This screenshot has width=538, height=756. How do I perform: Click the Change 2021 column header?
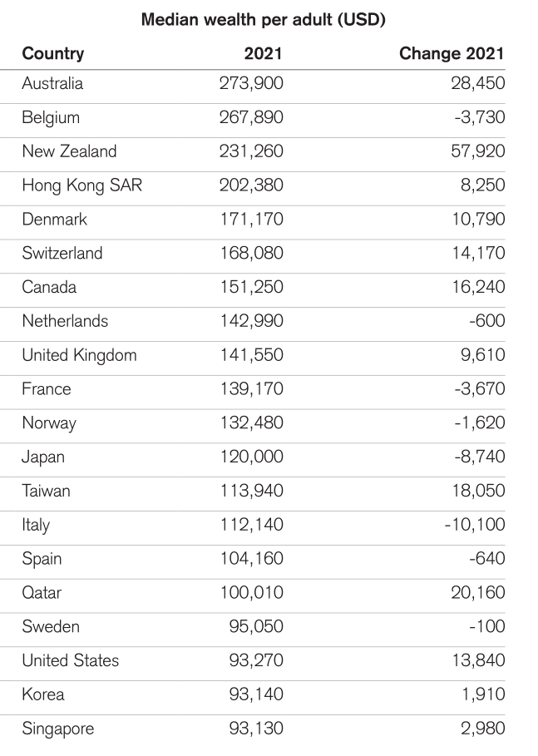452,53
